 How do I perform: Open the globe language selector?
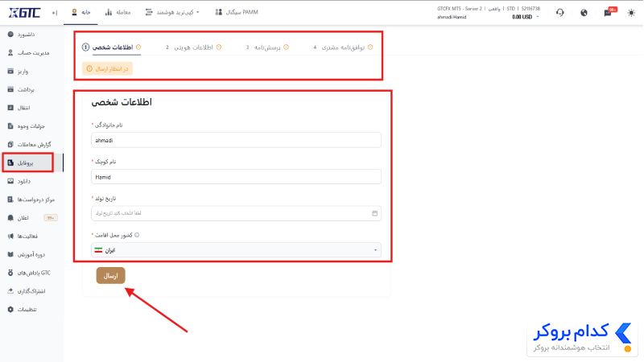[584, 13]
